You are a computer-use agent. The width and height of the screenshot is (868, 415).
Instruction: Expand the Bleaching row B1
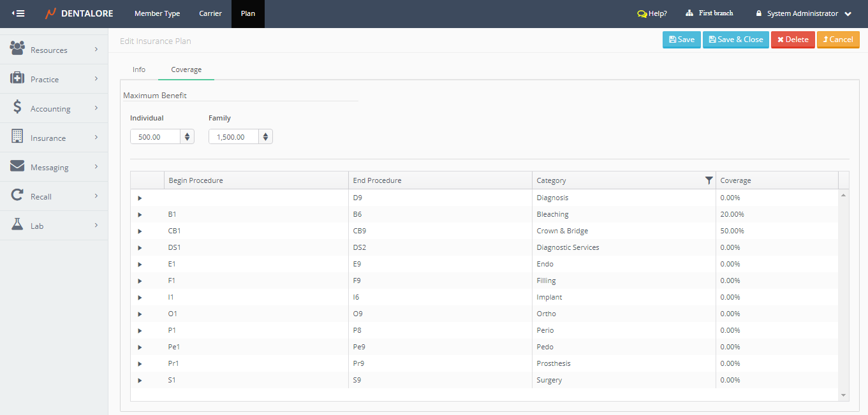pyautogui.click(x=140, y=215)
